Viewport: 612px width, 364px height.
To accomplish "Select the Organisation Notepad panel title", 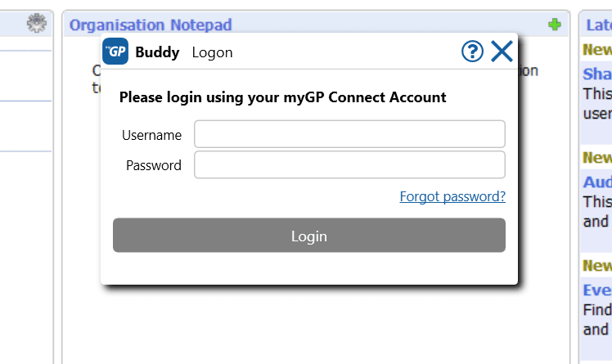I will pyautogui.click(x=151, y=25).
